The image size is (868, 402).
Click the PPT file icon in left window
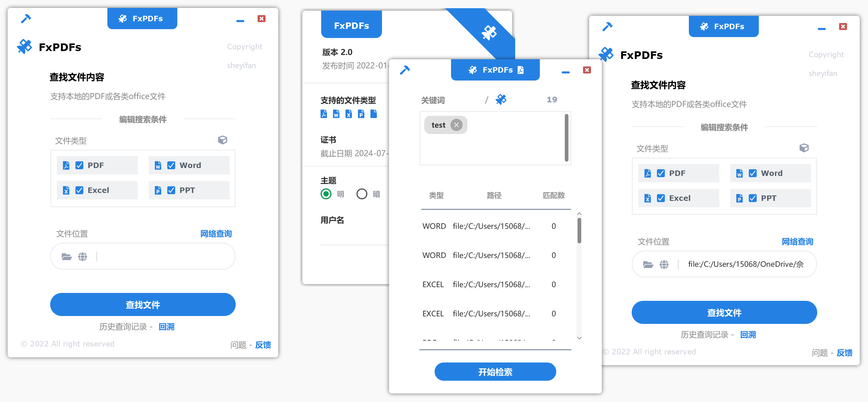tap(158, 190)
